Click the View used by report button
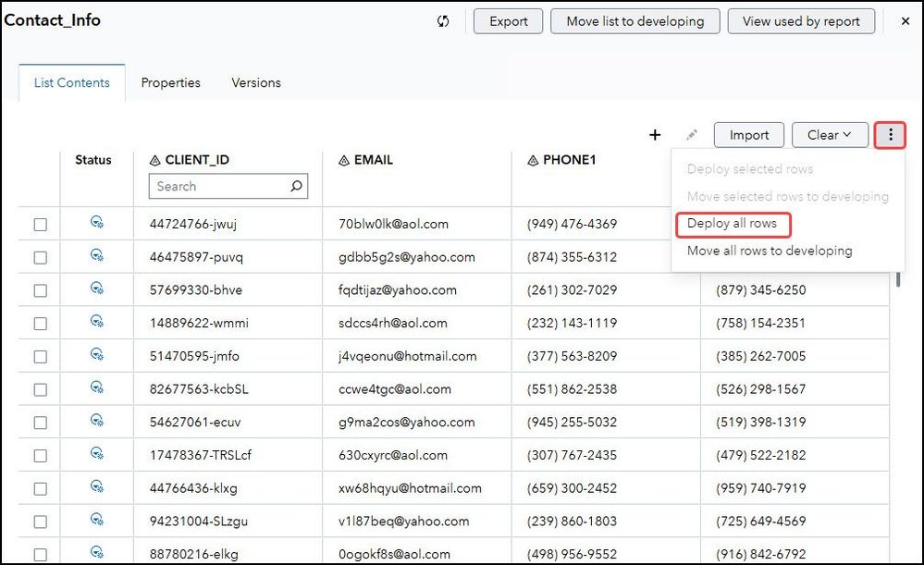 click(x=801, y=21)
